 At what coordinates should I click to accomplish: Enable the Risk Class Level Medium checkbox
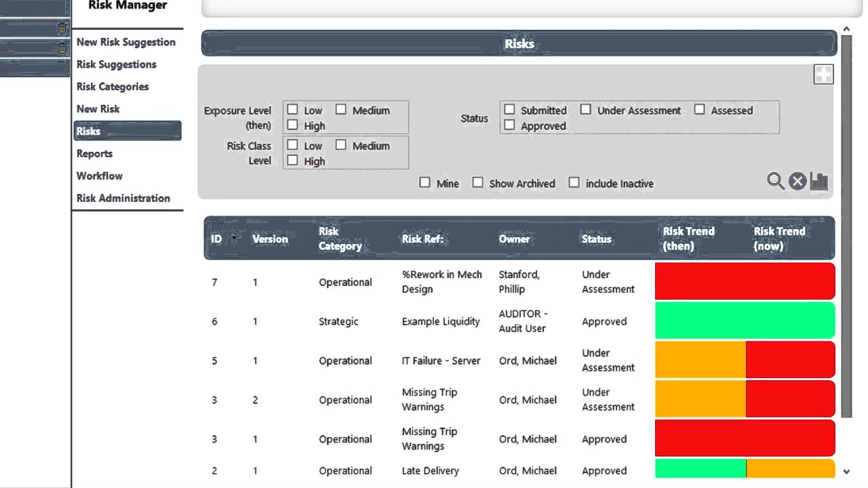341,145
